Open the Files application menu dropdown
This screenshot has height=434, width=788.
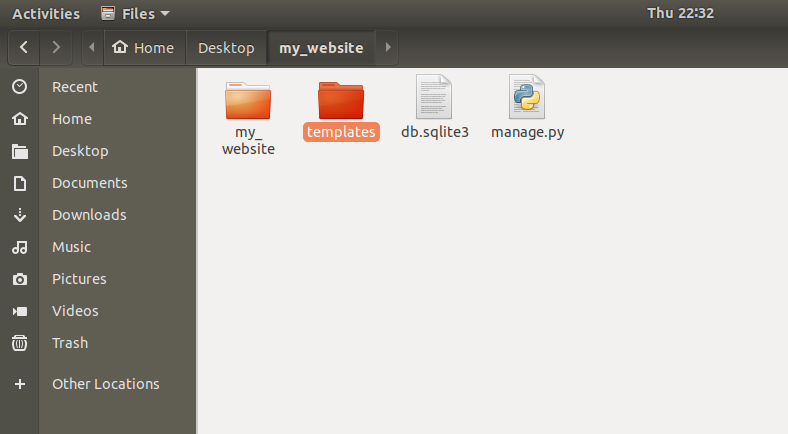pos(135,14)
